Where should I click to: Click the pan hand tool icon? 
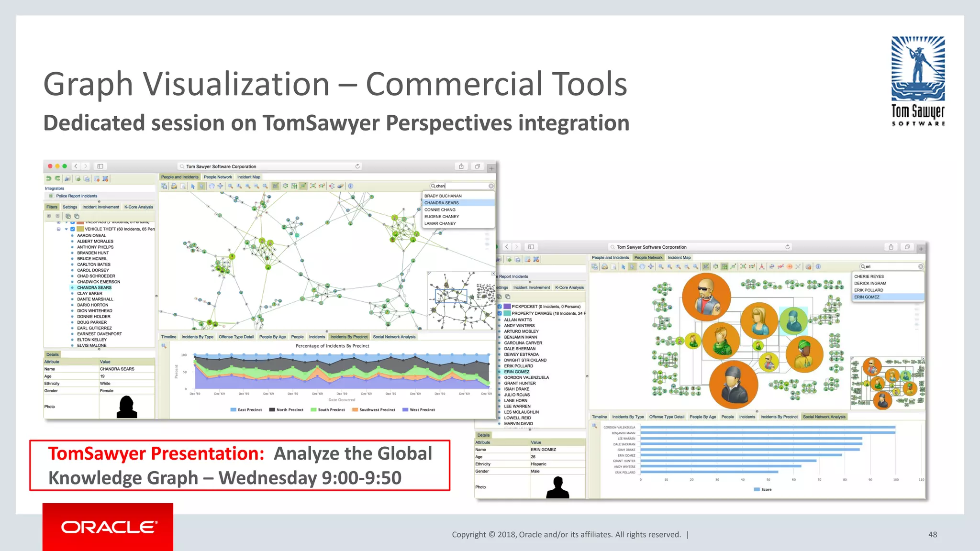[x=212, y=186]
